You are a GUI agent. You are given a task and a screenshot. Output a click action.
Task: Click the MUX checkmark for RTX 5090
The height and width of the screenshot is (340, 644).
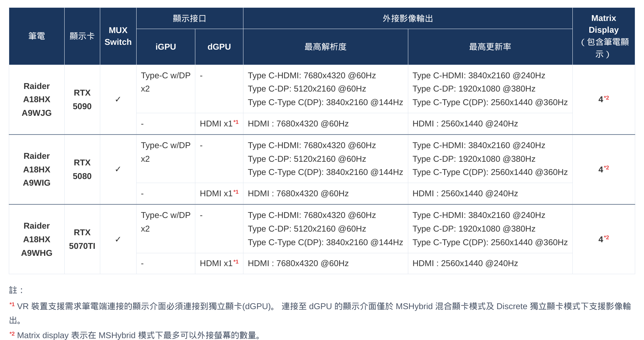[x=118, y=100]
